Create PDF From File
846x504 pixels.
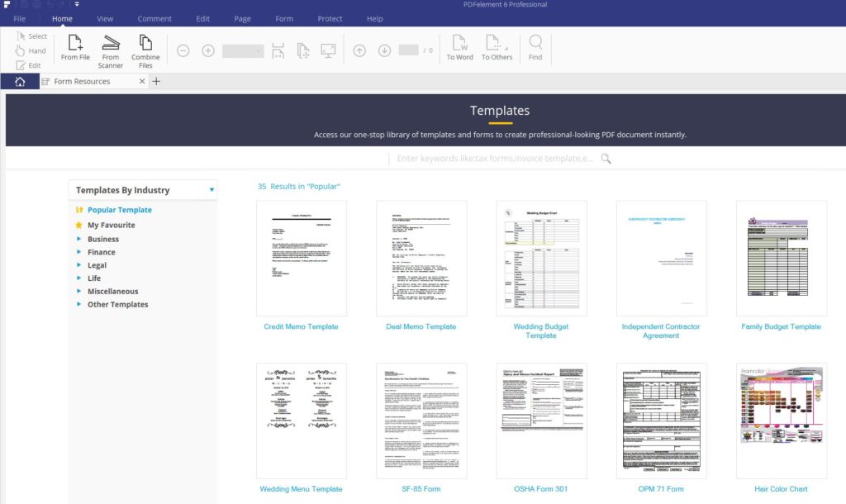tap(75, 47)
